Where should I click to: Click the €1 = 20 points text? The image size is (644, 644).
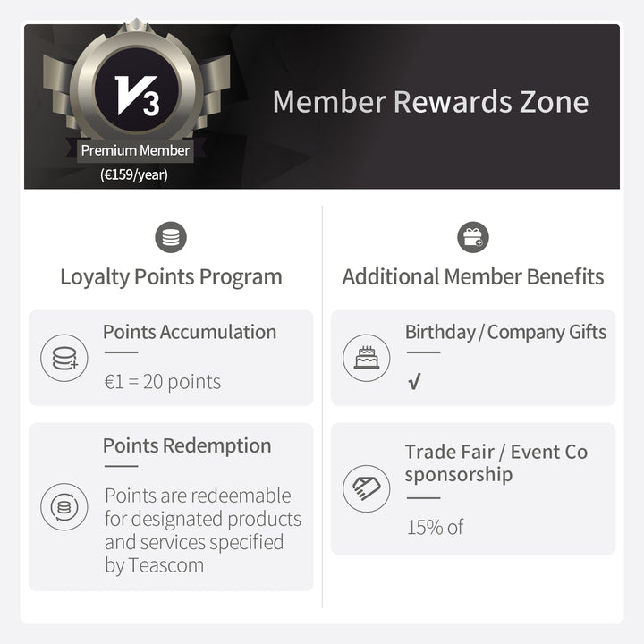point(163,382)
